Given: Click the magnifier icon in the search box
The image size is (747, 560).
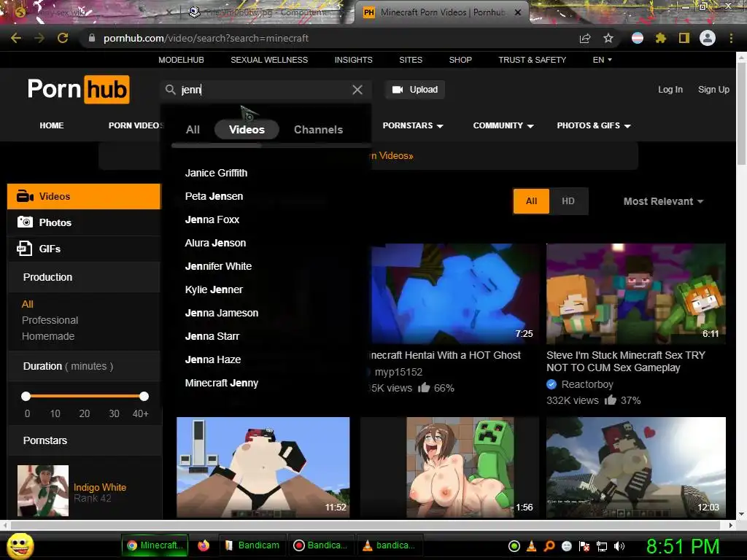Looking at the screenshot, I should click(x=170, y=89).
